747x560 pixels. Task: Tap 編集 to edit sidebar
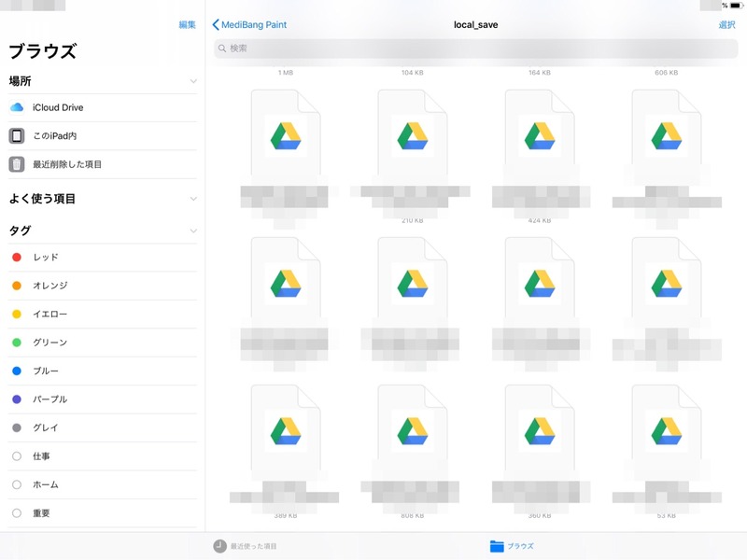click(x=188, y=25)
